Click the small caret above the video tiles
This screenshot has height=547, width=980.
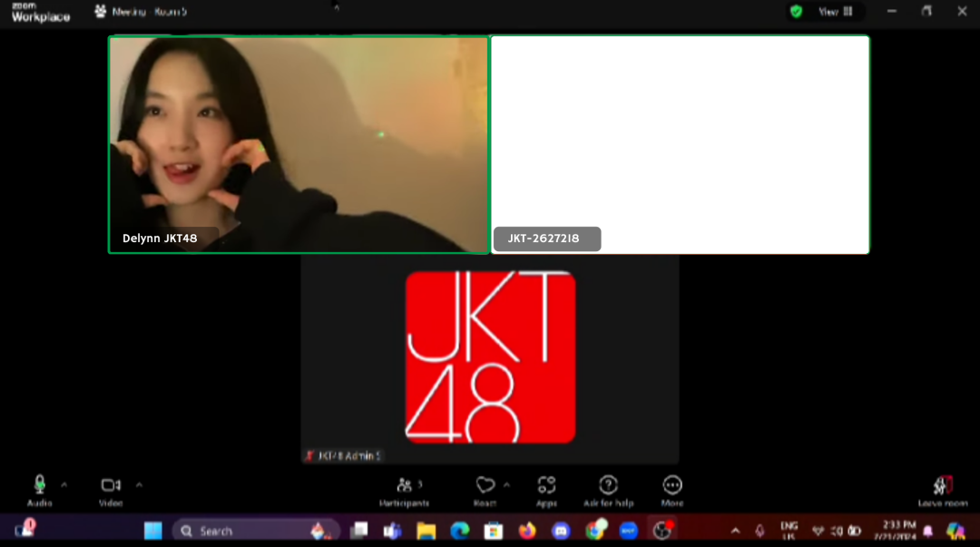[337, 7]
